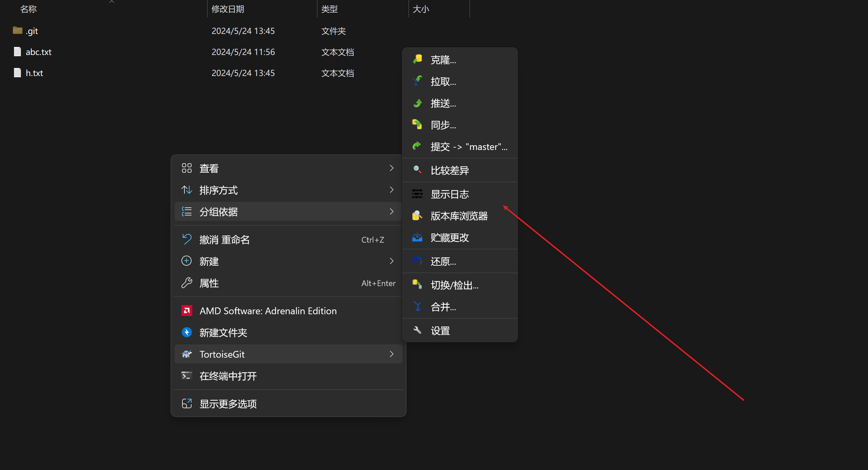Click the Settings (设置) wrench icon

(417, 330)
